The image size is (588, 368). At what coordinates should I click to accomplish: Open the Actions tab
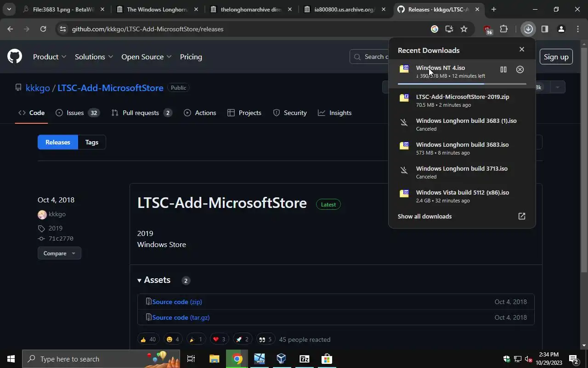tap(200, 113)
